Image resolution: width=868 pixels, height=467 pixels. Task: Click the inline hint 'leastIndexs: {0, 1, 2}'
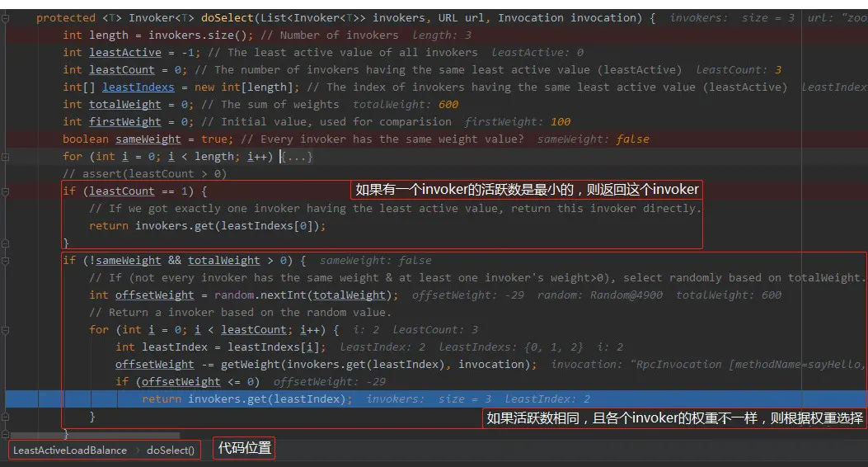pyautogui.click(x=511, y=347)
